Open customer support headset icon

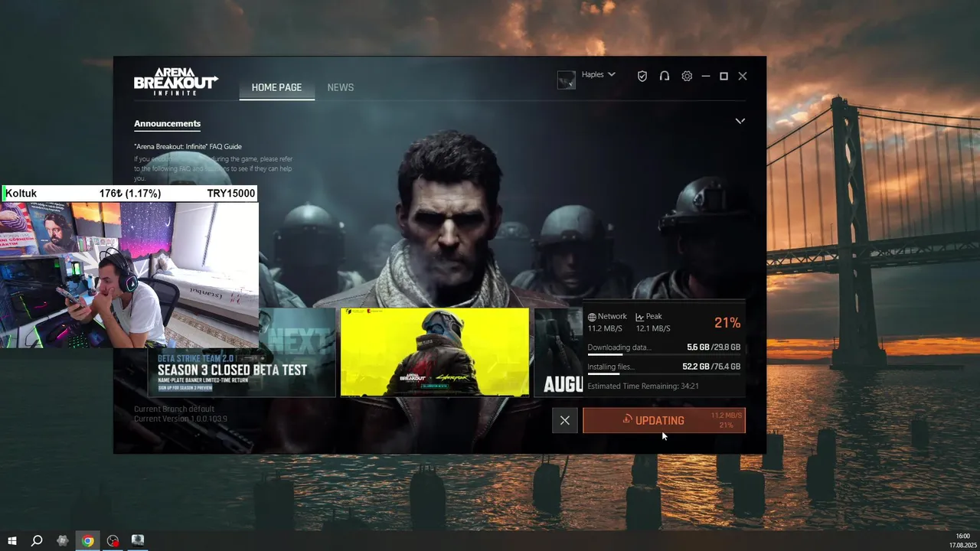[665, 76]
